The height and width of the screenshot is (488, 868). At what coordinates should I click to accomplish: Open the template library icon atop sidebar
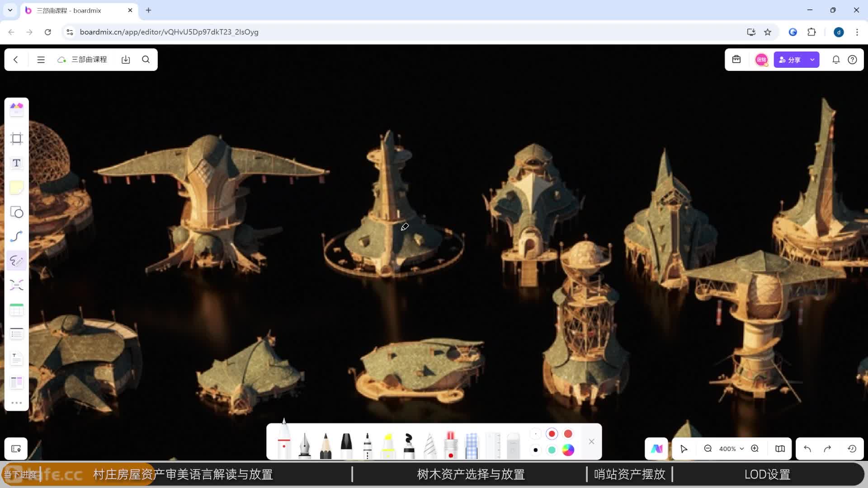[x=17, y=109]
